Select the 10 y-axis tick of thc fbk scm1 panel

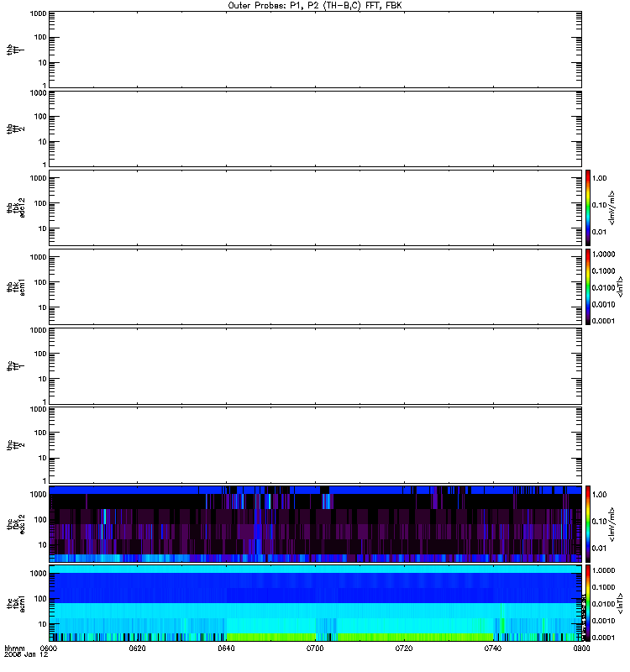coord(43,624)
